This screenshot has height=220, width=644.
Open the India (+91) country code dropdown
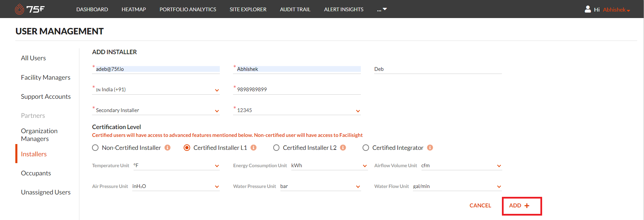156,90
